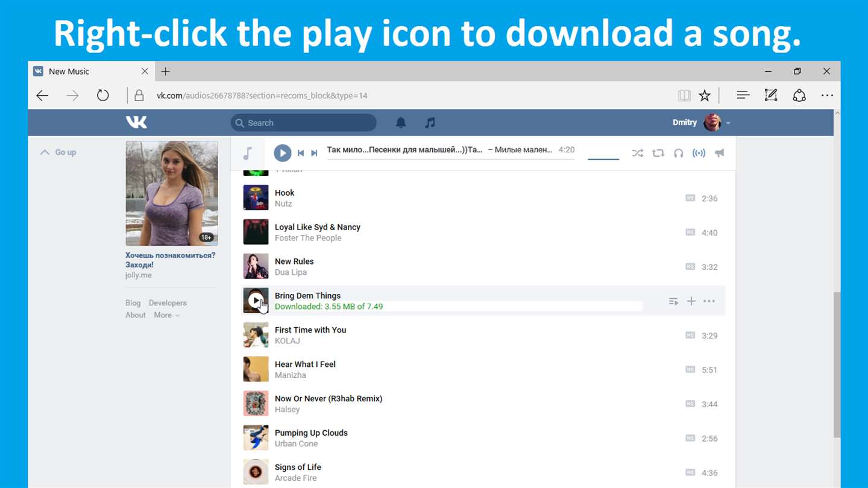Click the New Rules album cover
This screenshot has height=488, width=868.
click(x=256, y=266)
